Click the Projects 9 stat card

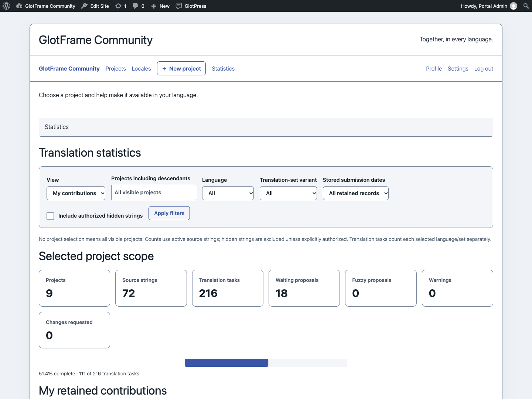click(x=74, y=288)
